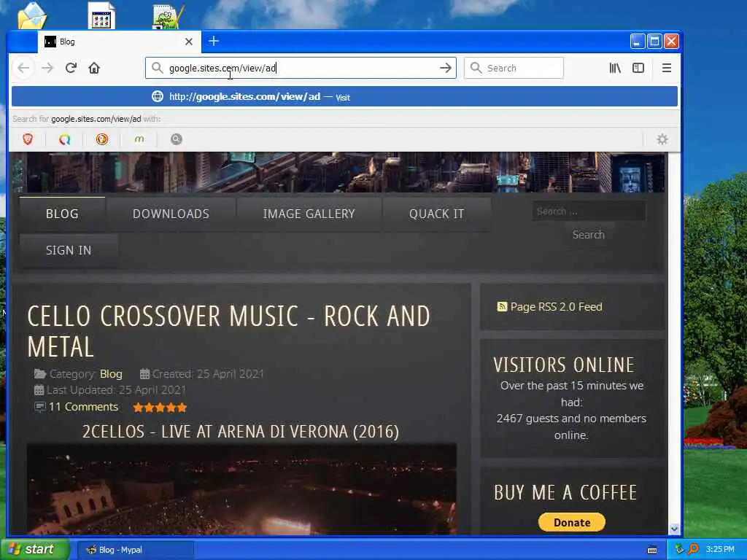
Task: Click the scrollbar down arrow
Action: [x=673, y=529]
